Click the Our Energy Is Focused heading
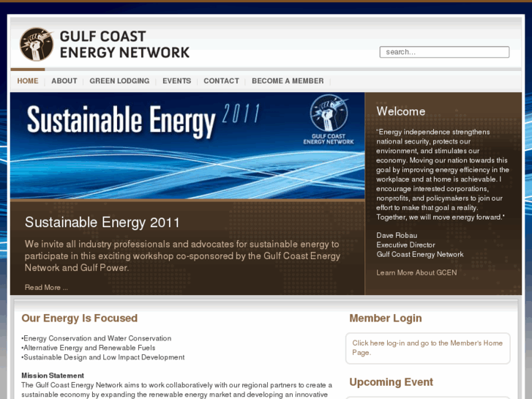The image size is (532, 399). point(79,318)
